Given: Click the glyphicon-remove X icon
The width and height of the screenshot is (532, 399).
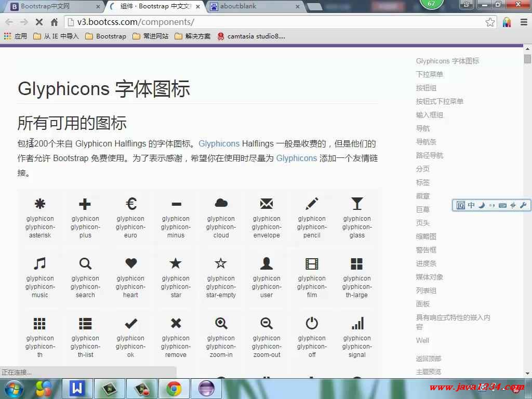Looking at the screenshot, I should [x=176, y=323].
